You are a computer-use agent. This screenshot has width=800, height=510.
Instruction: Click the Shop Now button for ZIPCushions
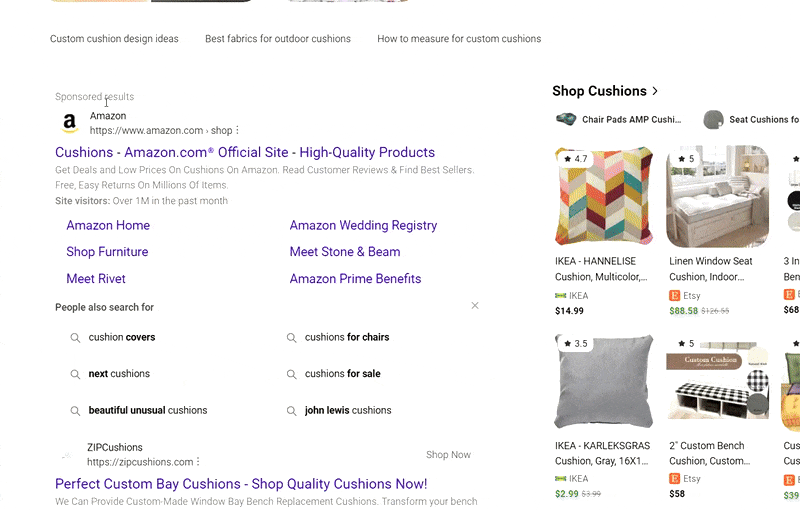coord(448,455)
